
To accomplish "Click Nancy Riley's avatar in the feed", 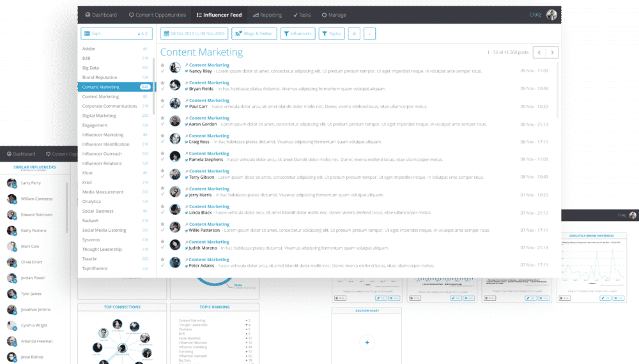I will tap(175, 68).
